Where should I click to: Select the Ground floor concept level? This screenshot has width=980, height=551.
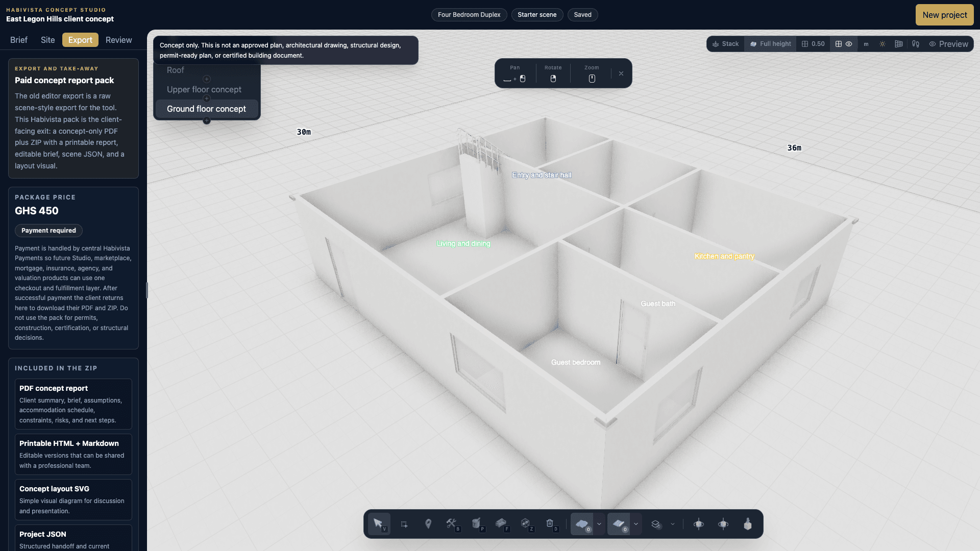pos(207,109)
